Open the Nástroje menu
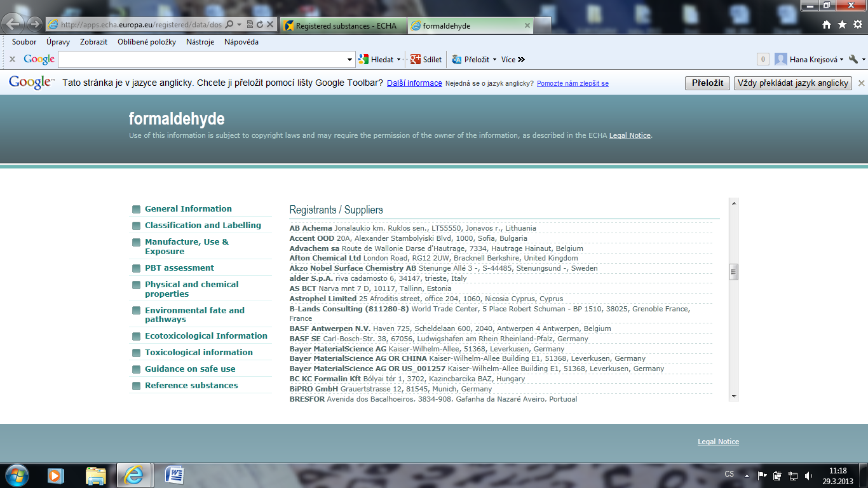 [x=200, y=42]
